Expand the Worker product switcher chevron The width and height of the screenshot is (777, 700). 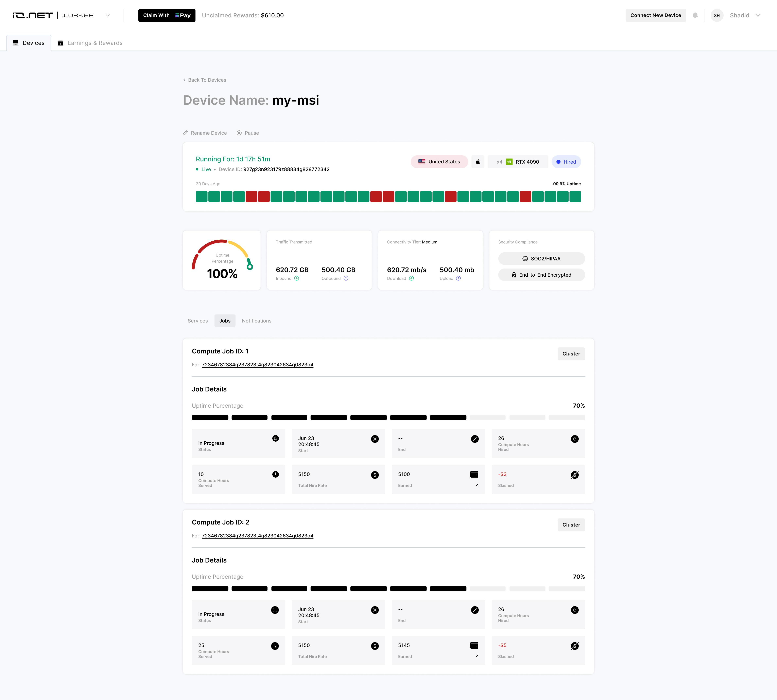tap(108, 15)
